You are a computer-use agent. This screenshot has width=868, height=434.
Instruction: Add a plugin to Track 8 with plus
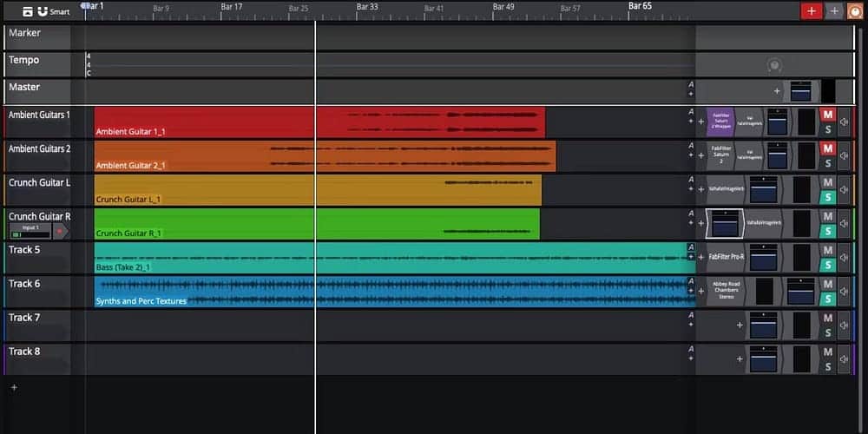point(740,358)
